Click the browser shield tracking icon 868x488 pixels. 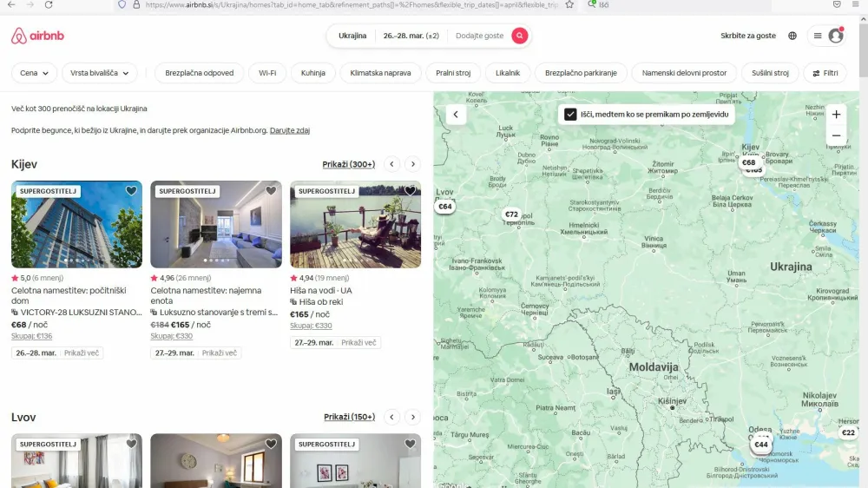pos(122,4)
